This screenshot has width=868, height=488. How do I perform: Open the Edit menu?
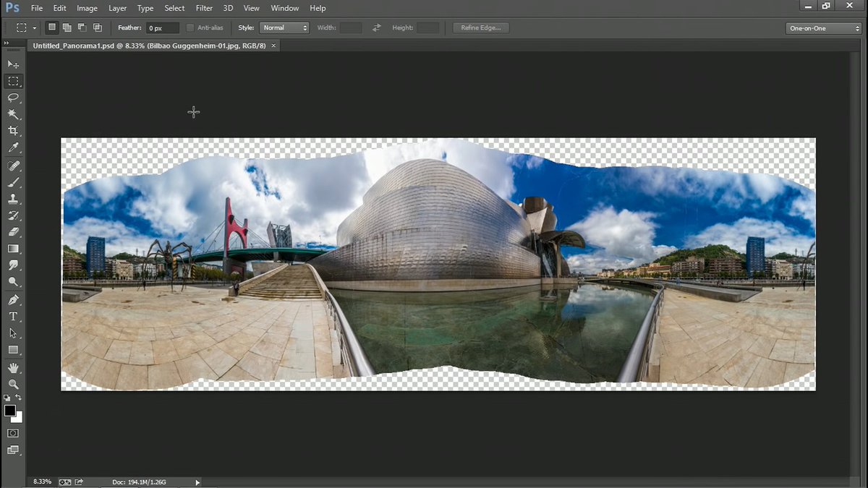click(59, 8)
